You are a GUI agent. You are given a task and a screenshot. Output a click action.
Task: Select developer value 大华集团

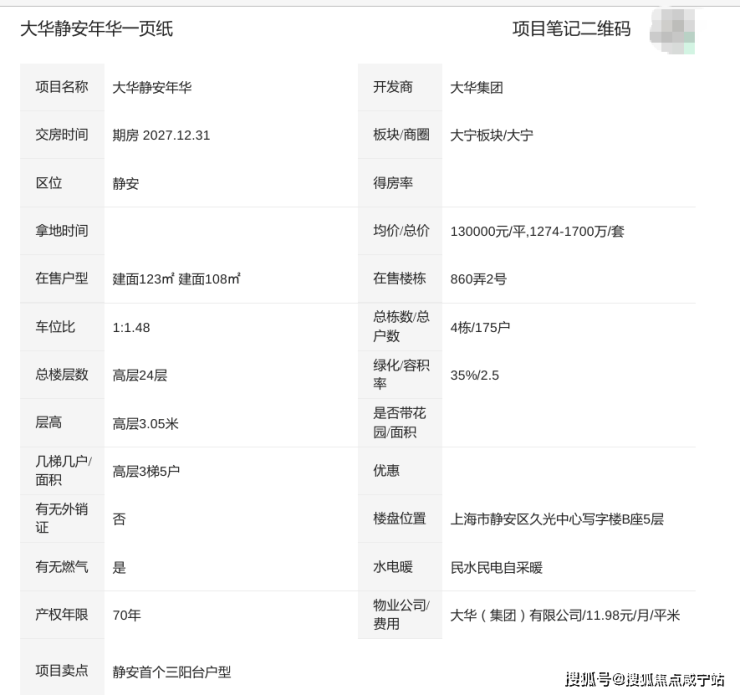[477, 87]
